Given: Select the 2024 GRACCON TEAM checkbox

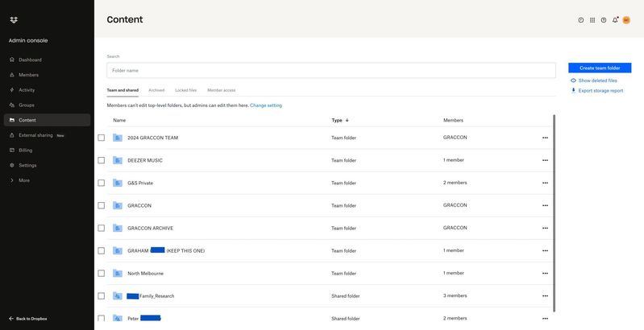Looking at the screenshot, I should [101, 138].
